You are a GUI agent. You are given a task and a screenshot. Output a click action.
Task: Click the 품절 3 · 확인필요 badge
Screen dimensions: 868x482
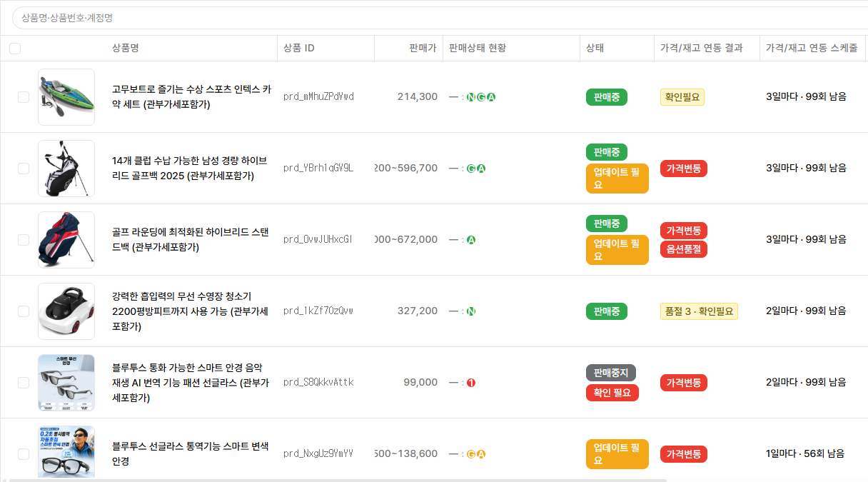point(699,311)
